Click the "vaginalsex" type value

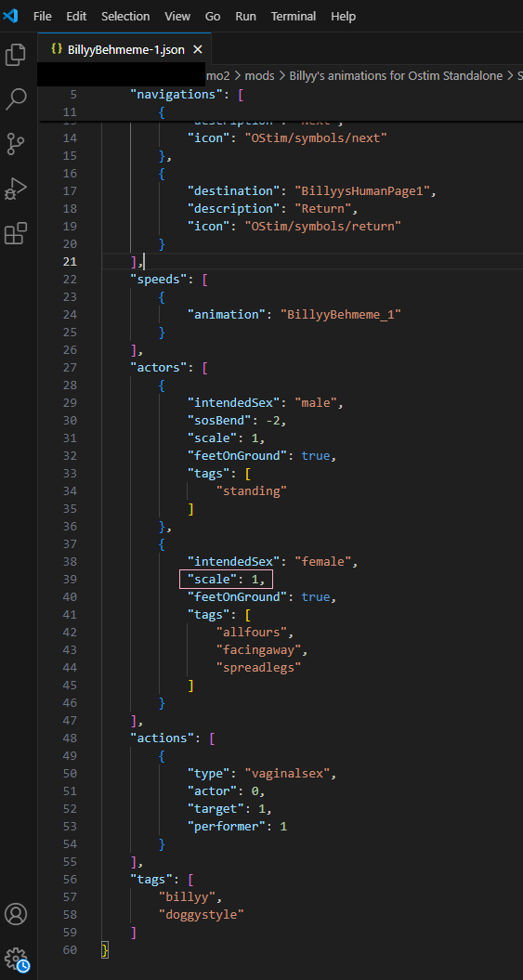point(287,773)
